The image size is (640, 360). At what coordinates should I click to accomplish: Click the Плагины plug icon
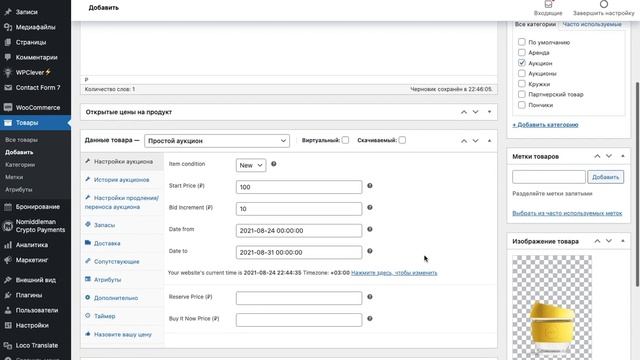(8, 295)
